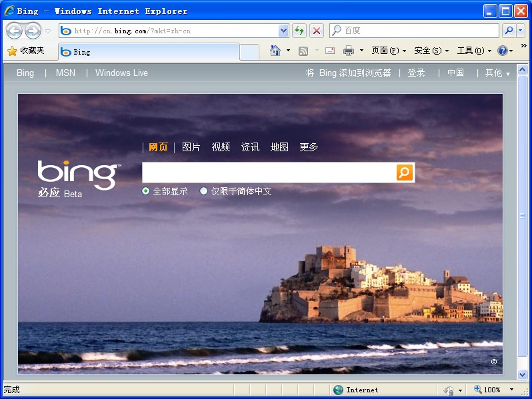Click the Internet Explorer title bar icon

click(x=9, y=11)
